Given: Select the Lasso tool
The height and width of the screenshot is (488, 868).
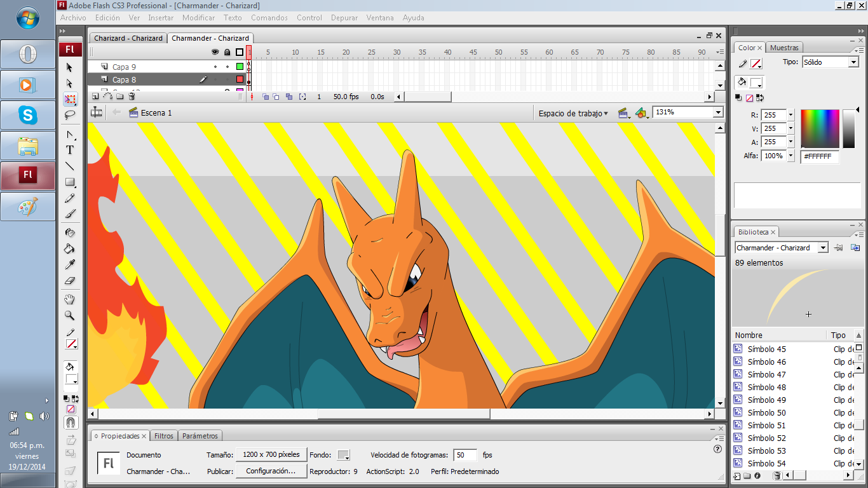Looking at the screenshot, I should [x=70, y=115].
